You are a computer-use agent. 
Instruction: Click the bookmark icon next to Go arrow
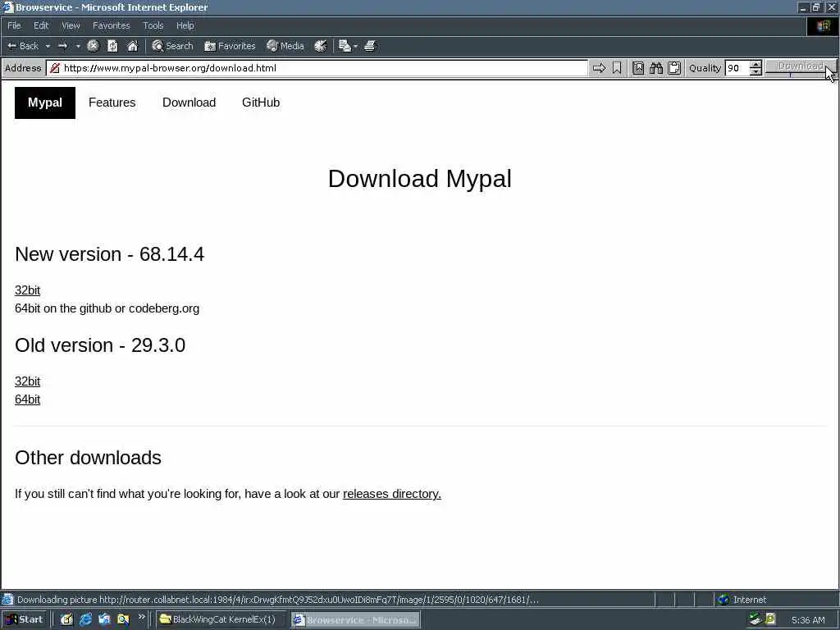pos(617,68)
